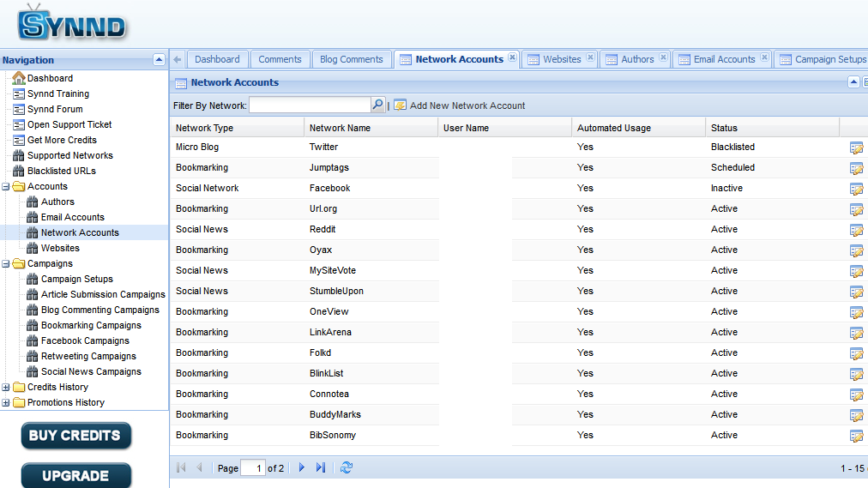This screenshot has width=868, height=488.
Task: Click the edit icon in the Twitter row
Action: [856, 148]
